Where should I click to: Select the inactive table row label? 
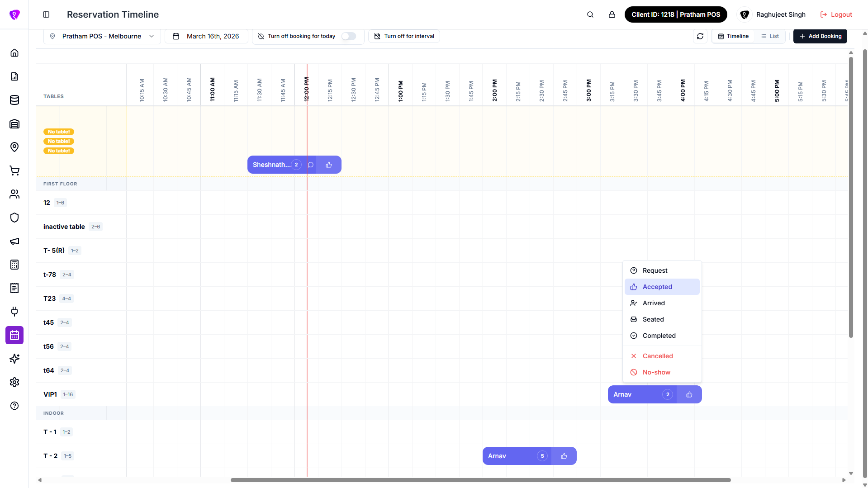tap(64, 227)
